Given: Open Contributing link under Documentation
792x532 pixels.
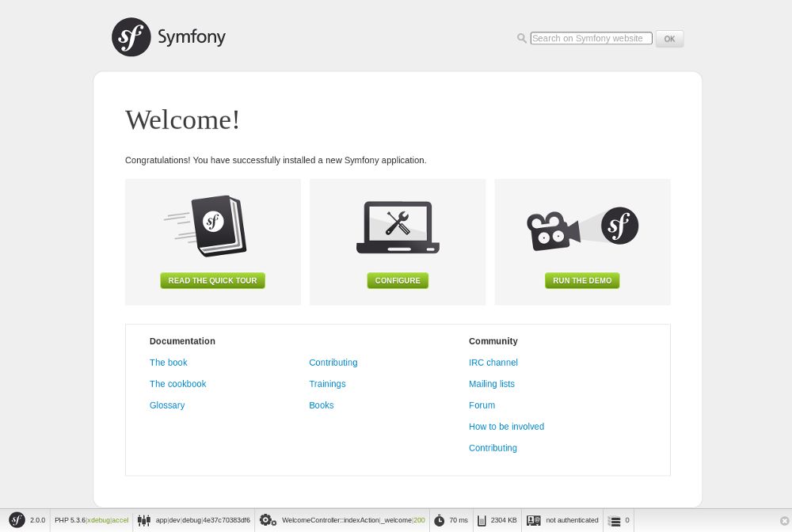Looking at the screenshot, I should point(333,363).
